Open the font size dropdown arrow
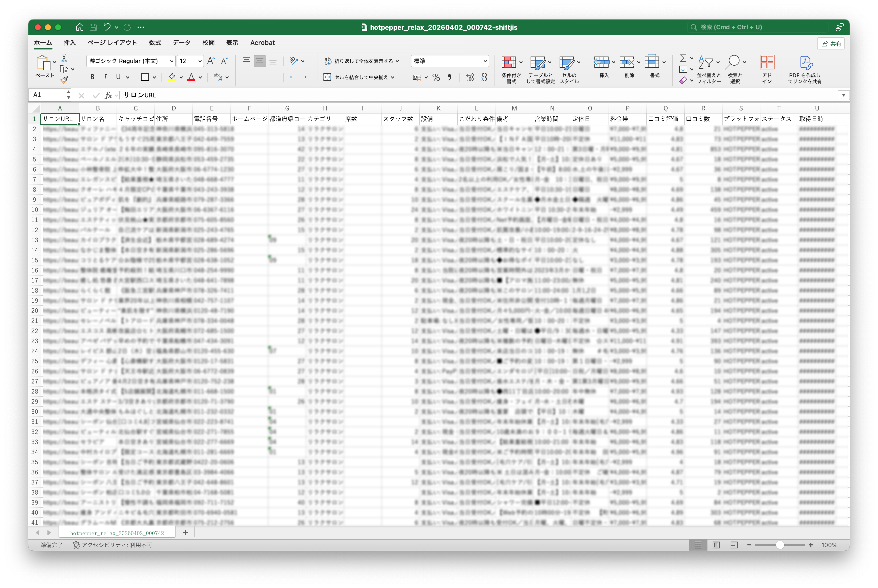 click(x=200, y=61)
